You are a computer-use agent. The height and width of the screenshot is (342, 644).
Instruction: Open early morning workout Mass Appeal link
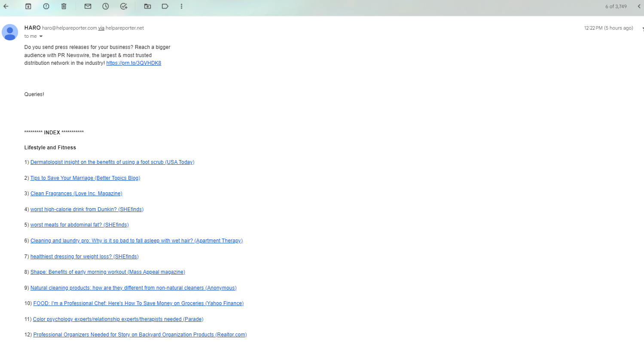[108, 272]
